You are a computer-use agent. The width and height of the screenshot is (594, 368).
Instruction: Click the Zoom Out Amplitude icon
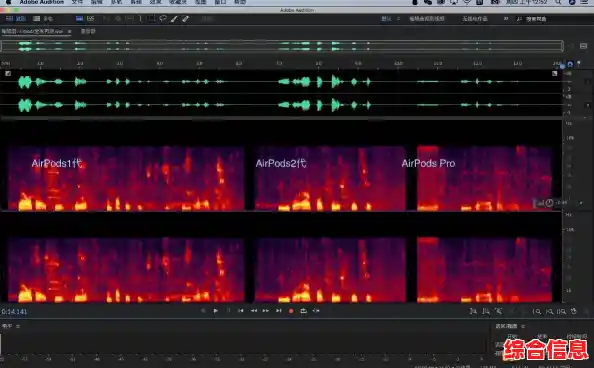(x=486, y=311)
